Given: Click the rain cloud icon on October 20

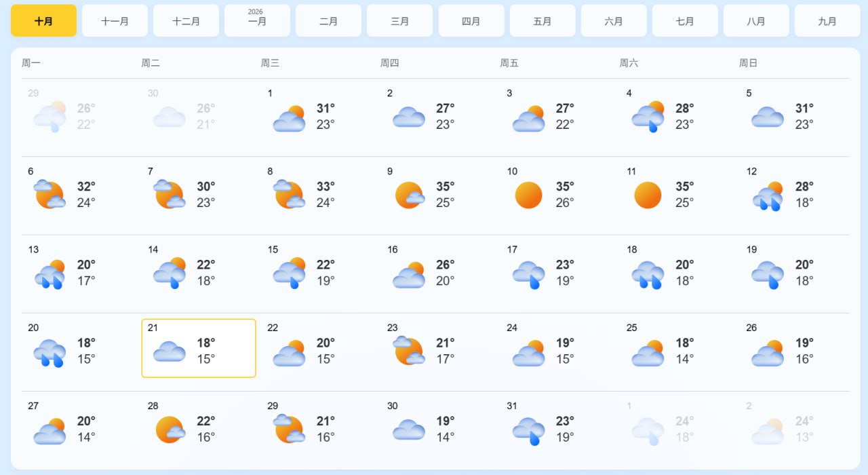Looking at the screenshot, I should pyautogui.click(x=50, y=352).
